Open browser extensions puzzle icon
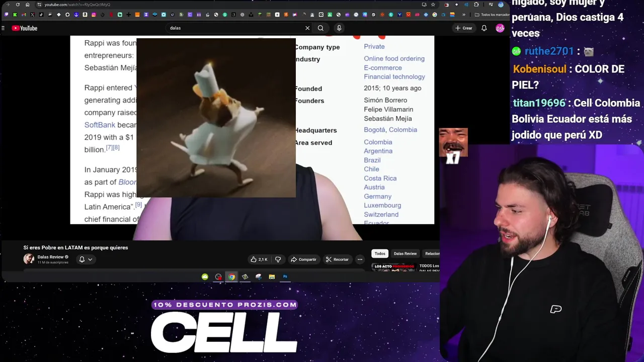This screenshot has width=644, height=362. [476, 5]
